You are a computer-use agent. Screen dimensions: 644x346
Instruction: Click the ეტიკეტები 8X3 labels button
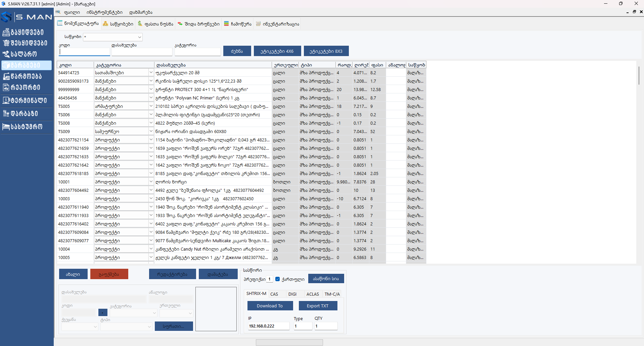(326, 51)
